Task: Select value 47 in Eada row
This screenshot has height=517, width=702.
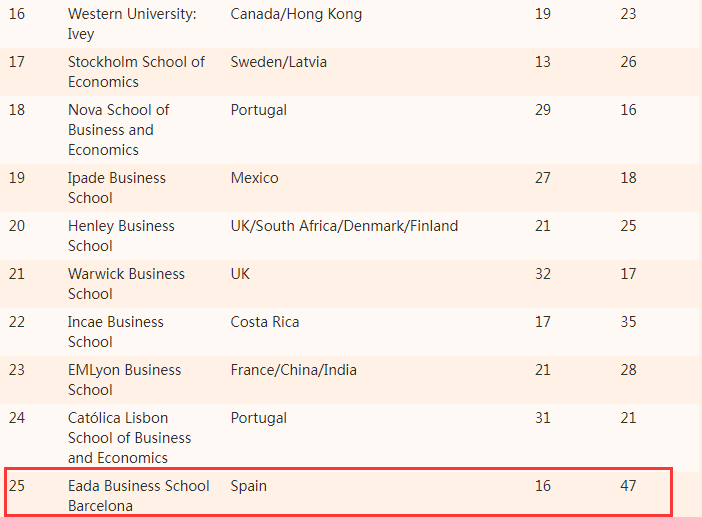Action: (628, 486)
